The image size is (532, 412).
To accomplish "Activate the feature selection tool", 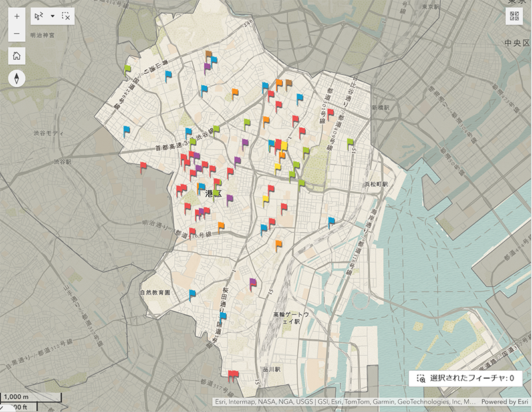I will pyautogui.click(x=39, y=16).
